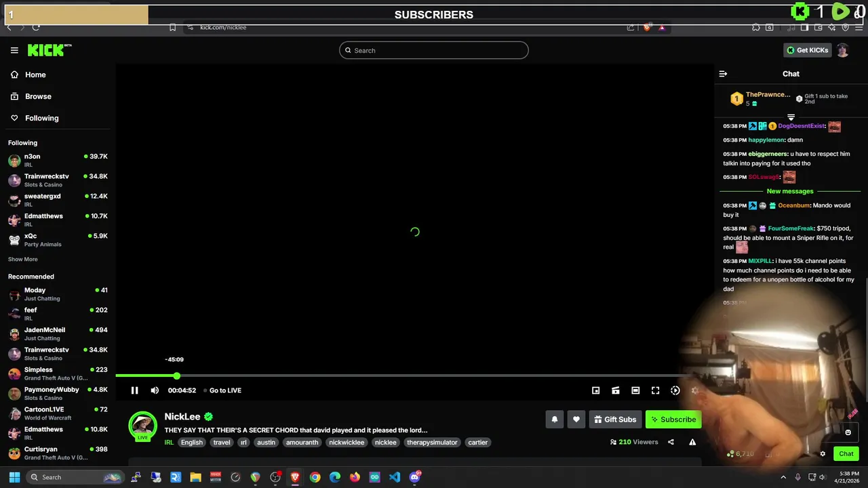The height and width of the screenshot is (488, 868).
Task: Open browser extensions puzzle icon
Action: click(x=756, y=27)
